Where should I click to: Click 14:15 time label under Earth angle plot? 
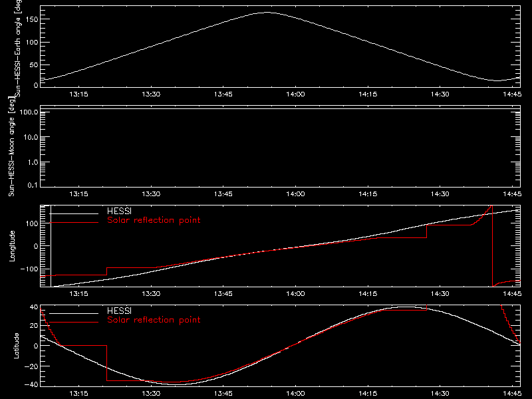click(x=368, y=94)
